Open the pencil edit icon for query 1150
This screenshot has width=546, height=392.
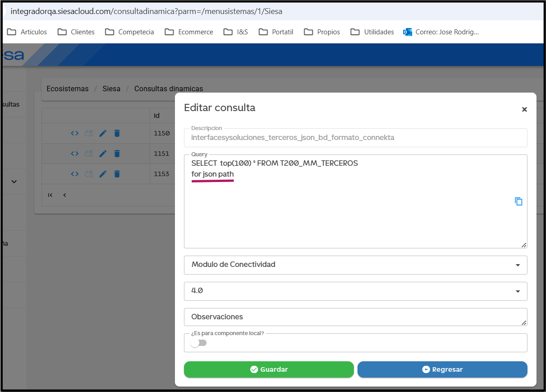(103, 133)
